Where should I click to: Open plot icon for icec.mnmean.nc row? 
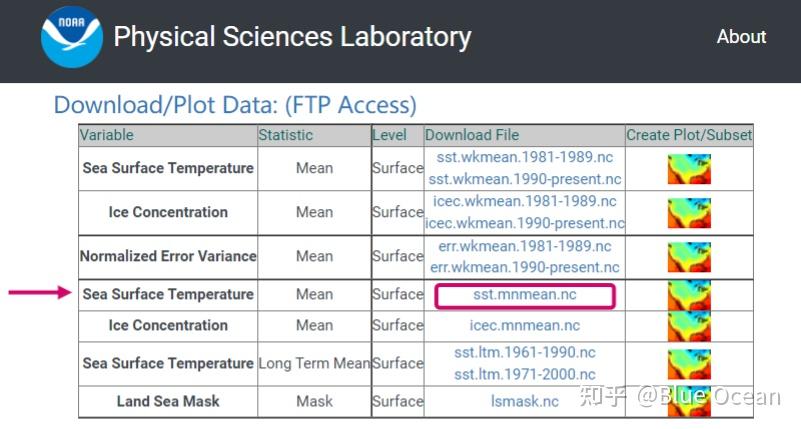pos(689,326)
